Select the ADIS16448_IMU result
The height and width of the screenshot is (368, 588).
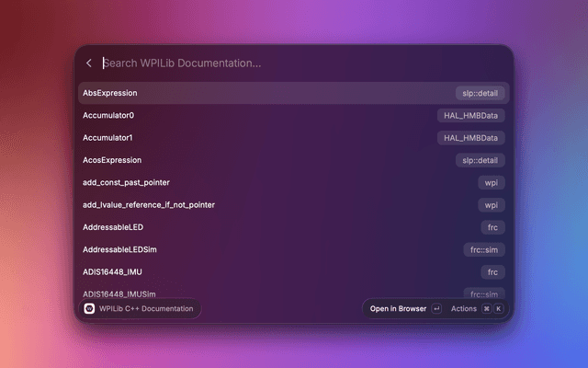pyautogui.click(x=294, y=272)
